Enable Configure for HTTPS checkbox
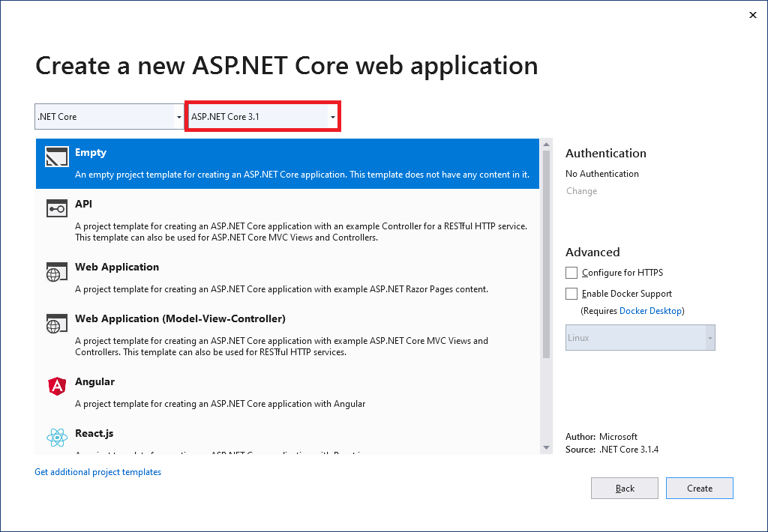 pos(571,273)
